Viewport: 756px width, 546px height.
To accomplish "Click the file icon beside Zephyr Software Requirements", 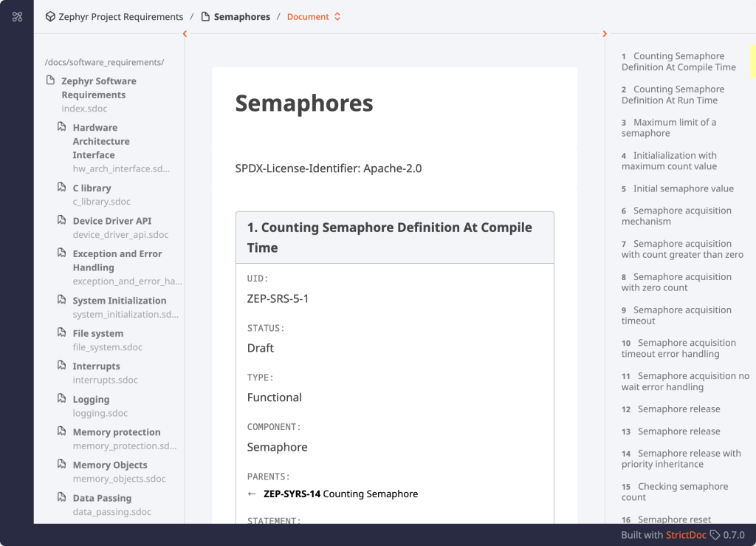I will click(50, 80).
